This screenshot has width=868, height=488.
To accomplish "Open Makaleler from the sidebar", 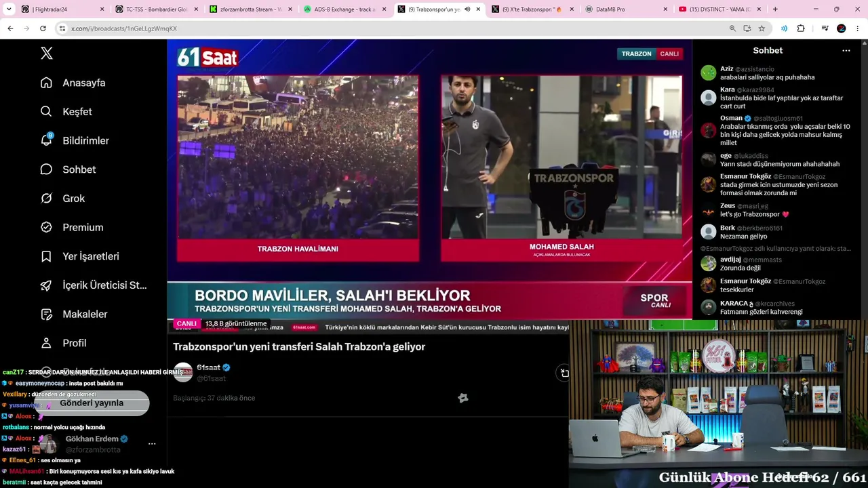I will (x=74, y=314).
